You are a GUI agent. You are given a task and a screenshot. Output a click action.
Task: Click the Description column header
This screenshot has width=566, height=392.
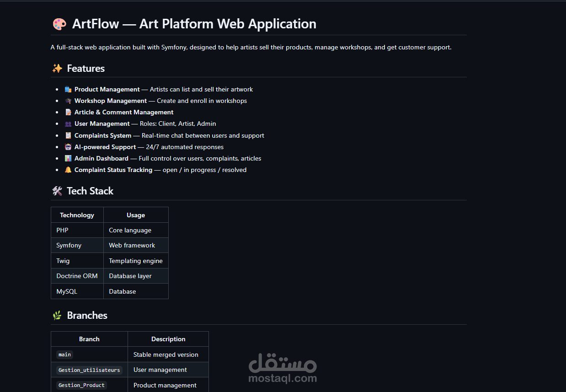pos(168,339)
